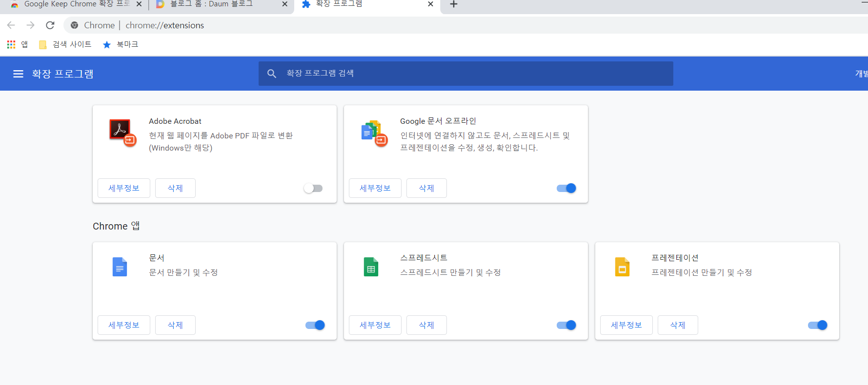The height and width of the screenshot is (385, 868).
Task: Click 삭제 for 스프레드시트
Action: click(x=426, y=325)
